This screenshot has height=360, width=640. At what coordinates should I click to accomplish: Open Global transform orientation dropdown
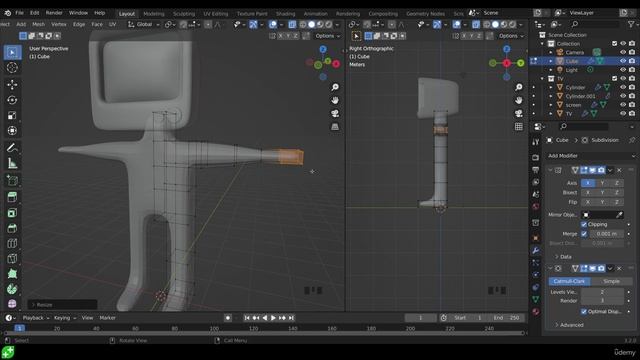[144, 24]
